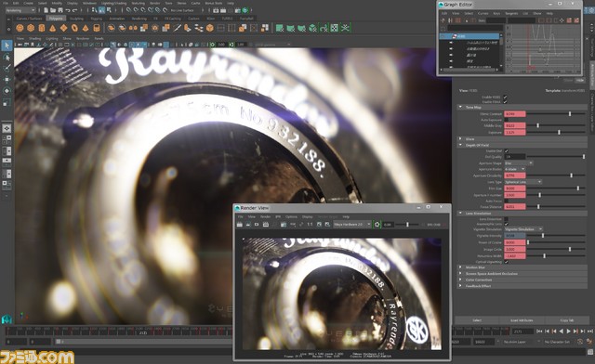The width and height of the screenshot is (595, 364).
Task: Open the Aperture Shape dropdown
Action: point(519,163)
